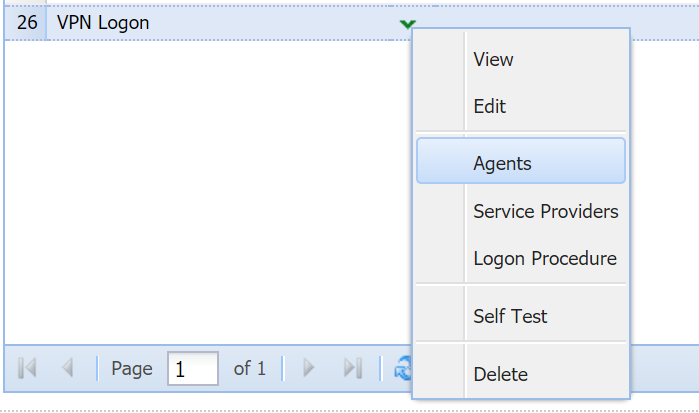Image resolution: width=699 pixels, height=413 pixels.
Task: Open Agents from the context menu
Action: coord(502,164)
